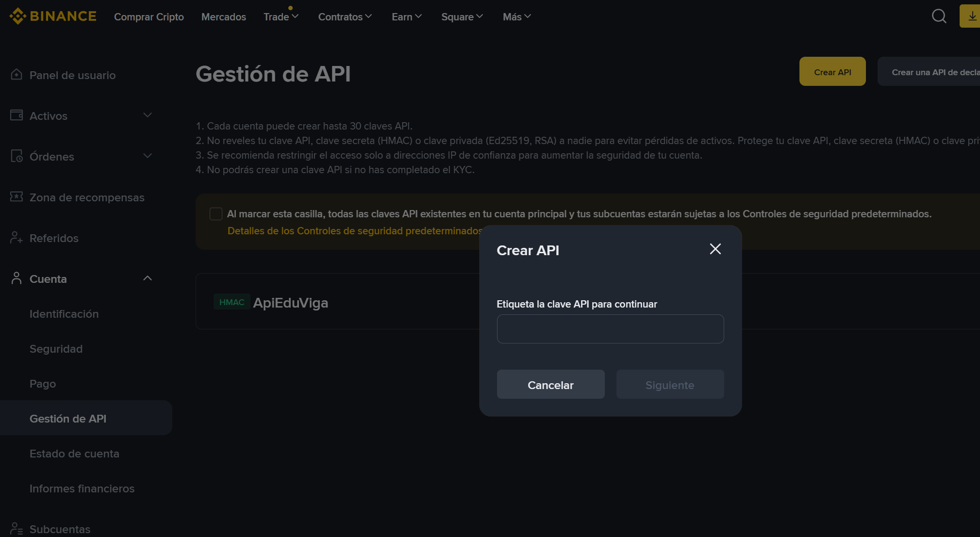This screenshot has height=537, width=980.
Task: Click the Referidos person-plus icon
Action: tap(17, 238)
